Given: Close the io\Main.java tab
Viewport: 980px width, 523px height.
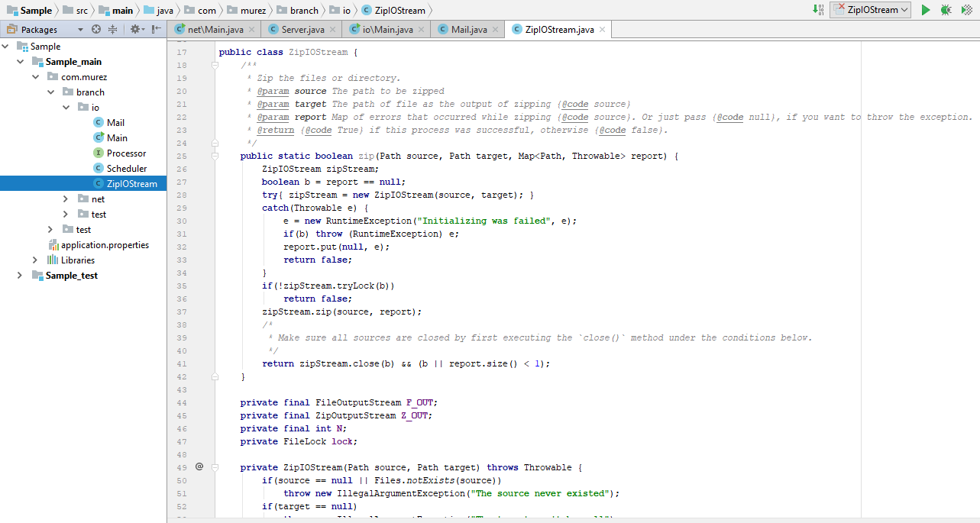Looking at the screenshot, I should [x=422, y=30].
